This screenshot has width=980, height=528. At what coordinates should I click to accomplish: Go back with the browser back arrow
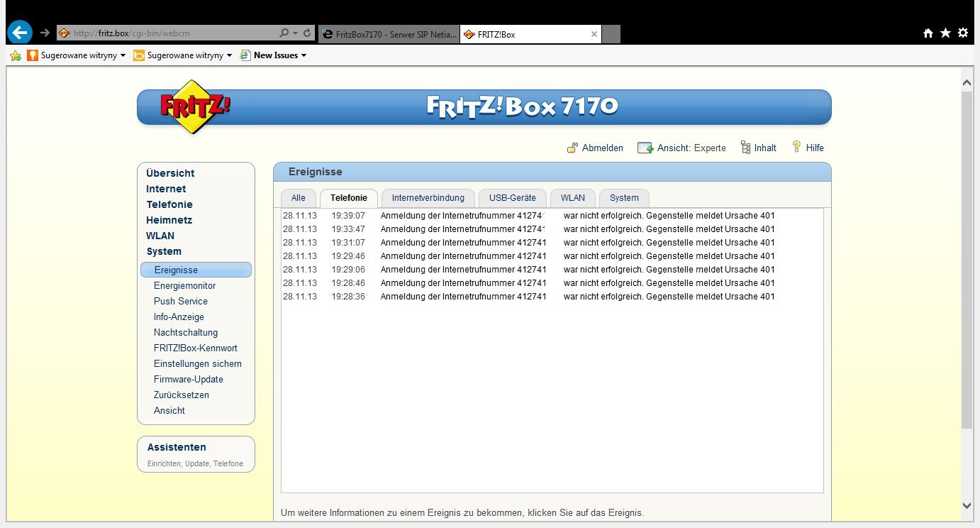pyautogui.click(x=19, y=32)
